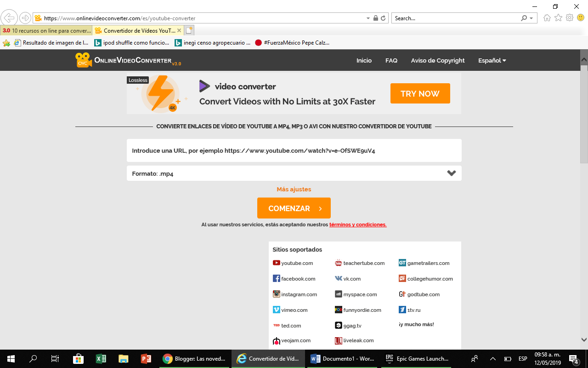
Task: Expand the browser search engine dropdown arrow
Action: pyautogui.click(x=531, y=17)
